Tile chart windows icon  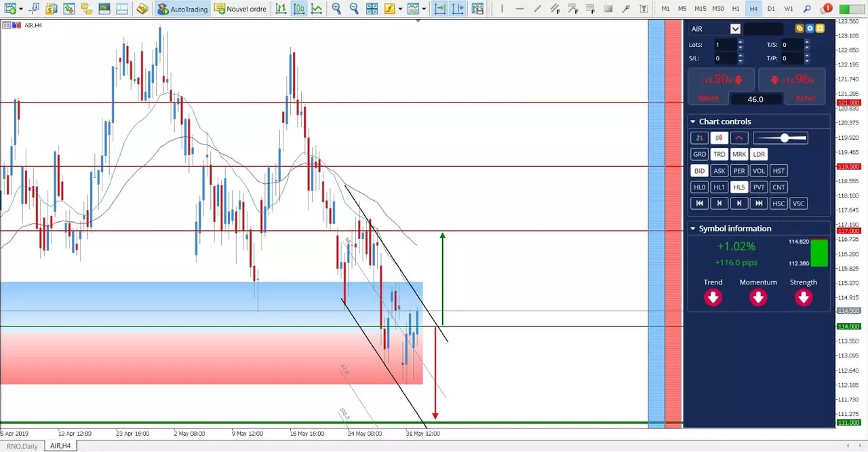[x=372, y=9]
